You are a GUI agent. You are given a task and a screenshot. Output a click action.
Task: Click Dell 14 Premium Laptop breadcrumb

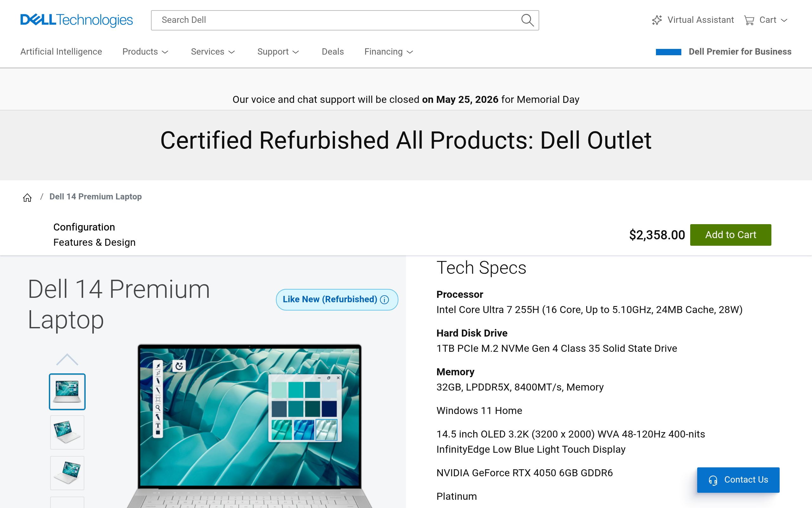(95, 197)
